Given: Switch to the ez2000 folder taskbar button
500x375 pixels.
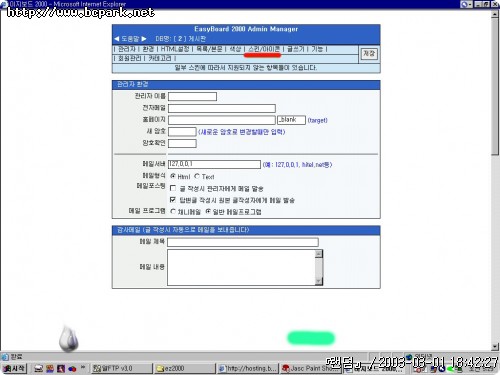Looking at the screenshot, I should point(184,368).
